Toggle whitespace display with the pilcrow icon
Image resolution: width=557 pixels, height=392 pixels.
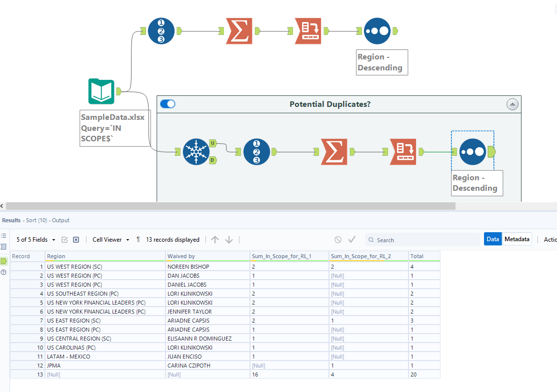[138, 240]
